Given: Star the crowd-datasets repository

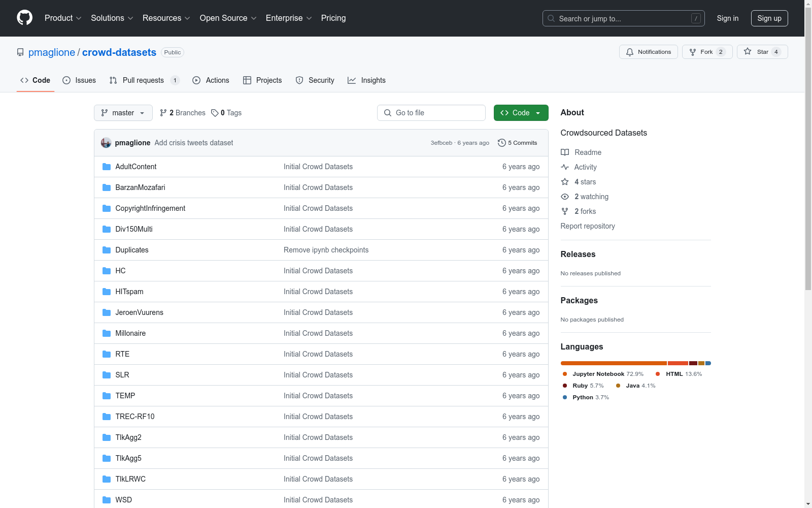Looking at the screenshot, I should [762, 52].
